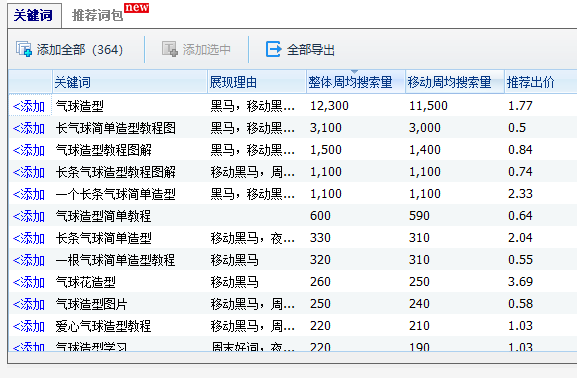
Task: Select the 气球造型图片 row keyword
Action: point(91,304)
